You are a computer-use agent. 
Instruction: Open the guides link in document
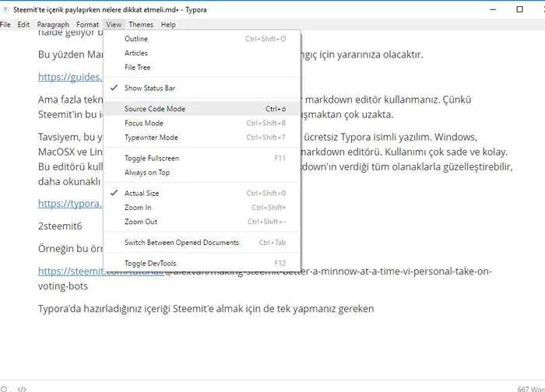point(71,77)
